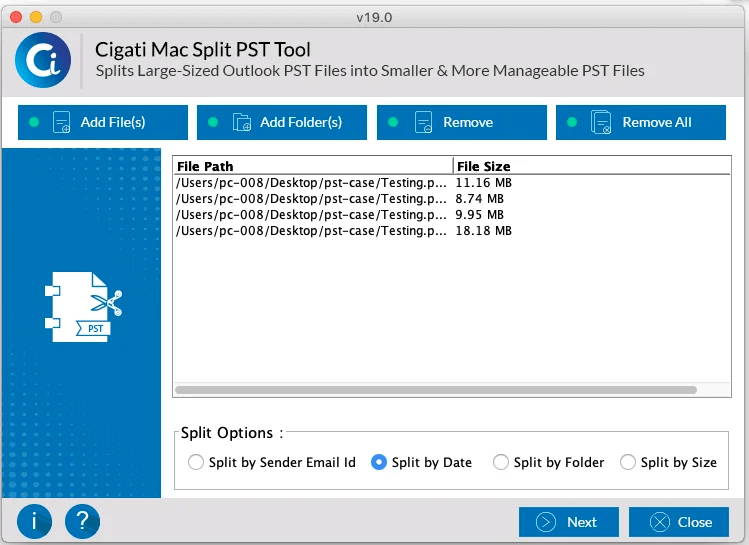Image resolution: width=749 pixels, height=545 pixels.
Task: Click the Remove button
Action: click(x=461, y=122)
